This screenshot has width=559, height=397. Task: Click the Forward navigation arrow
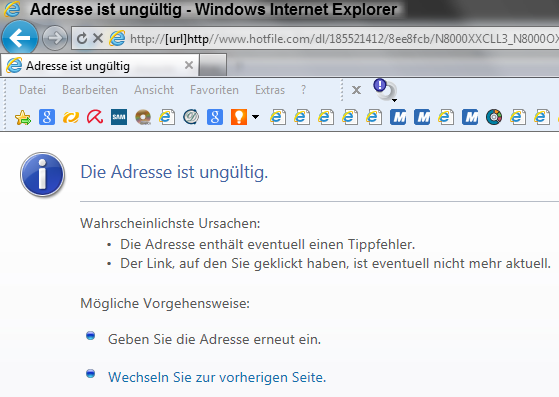click(55, 38)
